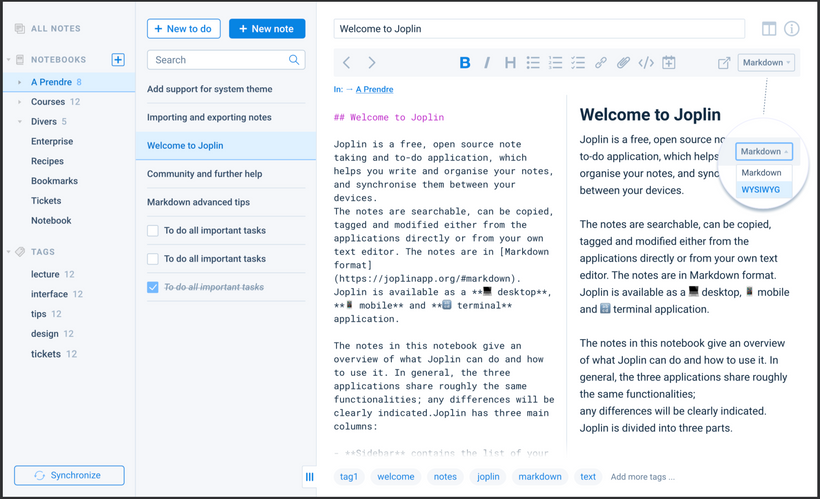Select the 'Welcome to Joplin' note in list
The height and width of the screenshot is (499, 820).
click(x=226, y=145)
